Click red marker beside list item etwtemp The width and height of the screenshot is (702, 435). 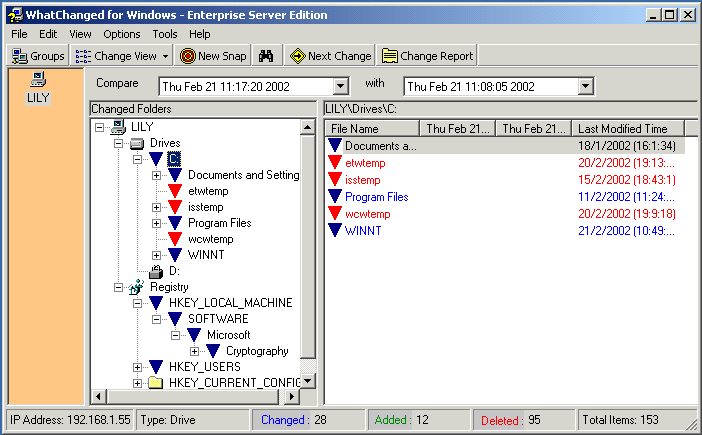(334, 162)
